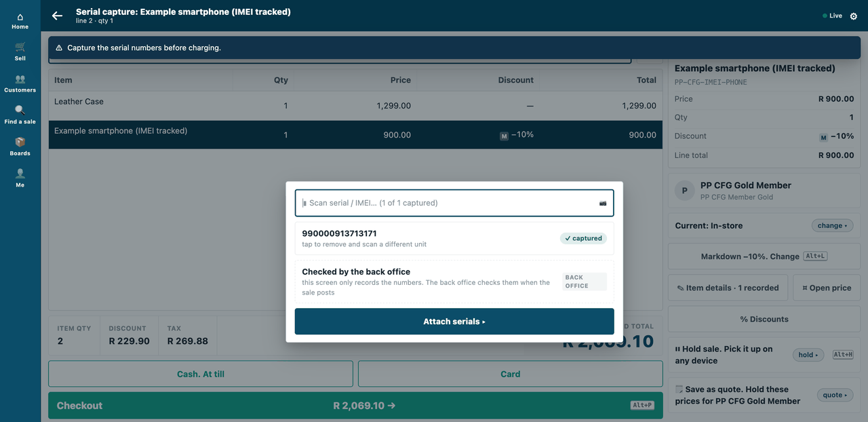Viewport: 868px width, 422px height.
Task: Open the % Discounts button
Action: [x=764, y=319]
